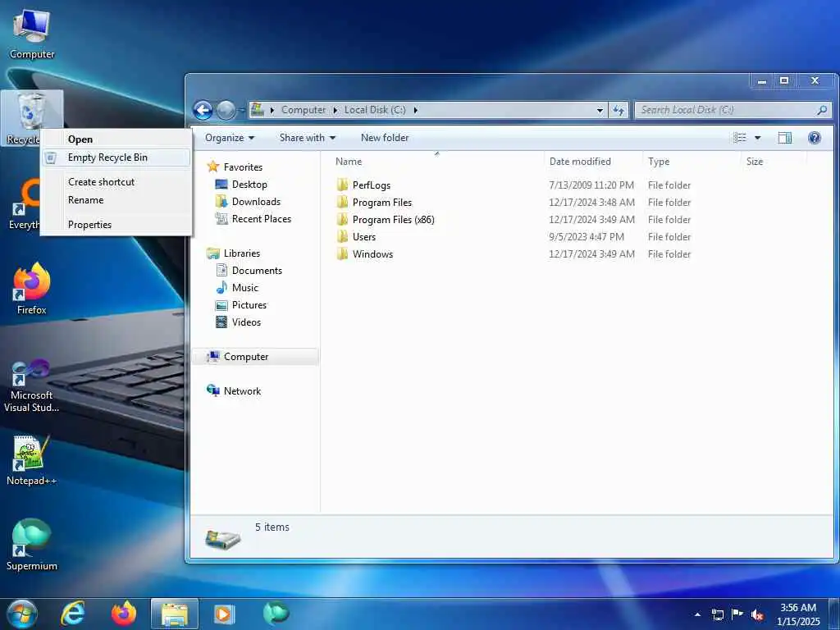840x630 pixels.
Task: Select the Microsoft Visual Studio desktop shortcut
Action: (x=32, y=386)
